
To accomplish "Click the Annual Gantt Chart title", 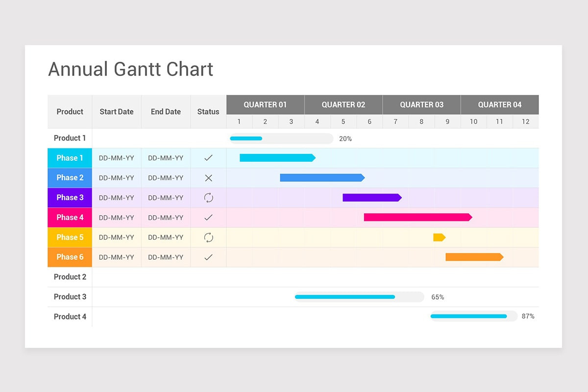I will pyautogui.click(x=130, y=69).
